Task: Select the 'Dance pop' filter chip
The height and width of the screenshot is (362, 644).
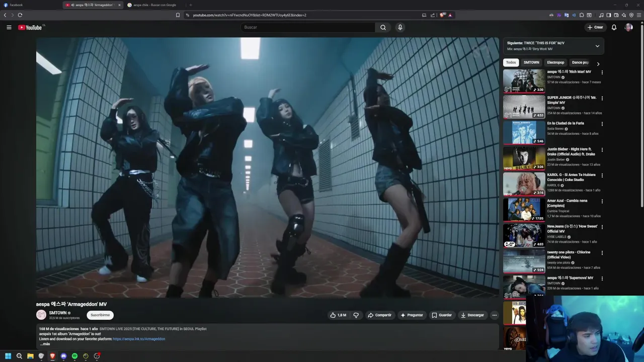Action: [x=580, y=62]
